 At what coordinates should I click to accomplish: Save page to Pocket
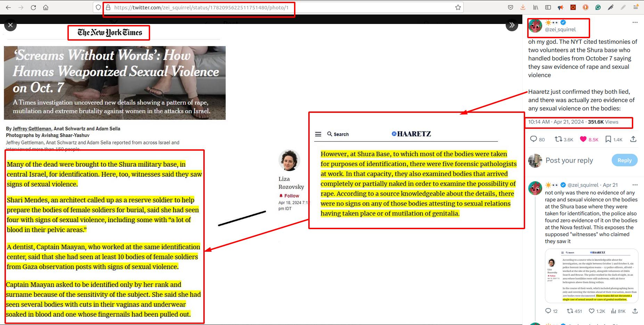point(510,7)
